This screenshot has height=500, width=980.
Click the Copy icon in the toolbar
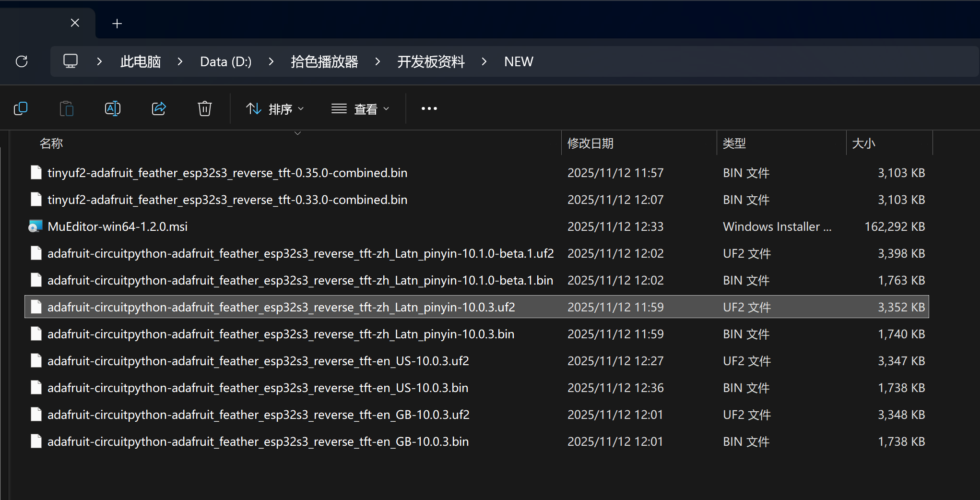tap(21, 109)
